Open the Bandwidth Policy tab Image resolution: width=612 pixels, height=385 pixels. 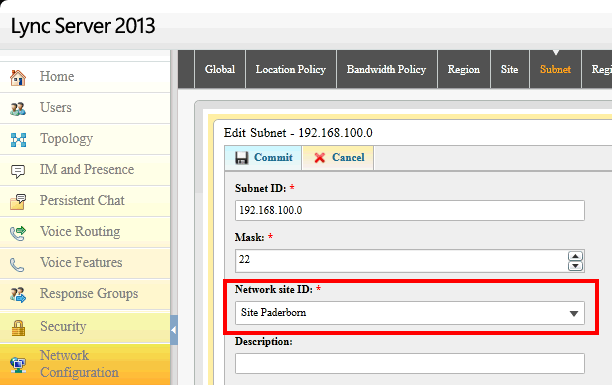pyautogui.click(x=386, y=69)
